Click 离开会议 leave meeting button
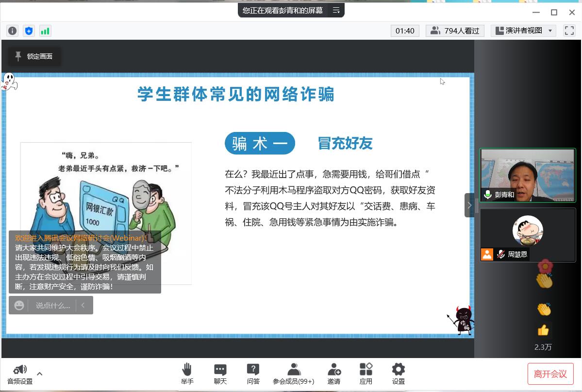This screenshot has width=582, height=392. [550, 374]
